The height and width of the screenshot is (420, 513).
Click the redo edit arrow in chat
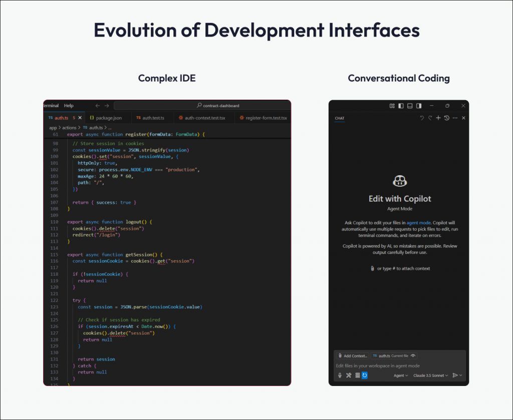point(430,118)
